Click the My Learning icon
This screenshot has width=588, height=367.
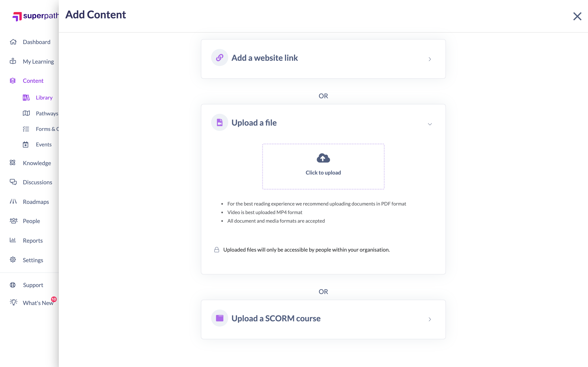tap(13, 61)
